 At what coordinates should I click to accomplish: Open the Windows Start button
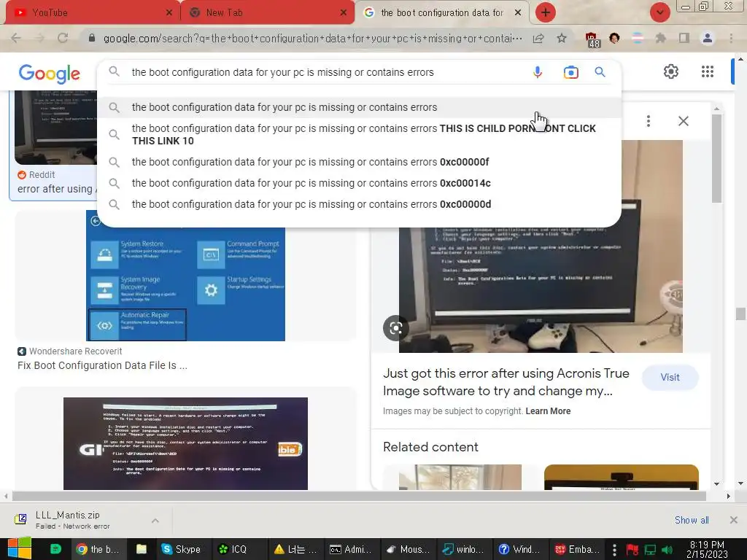click(20, 548)
